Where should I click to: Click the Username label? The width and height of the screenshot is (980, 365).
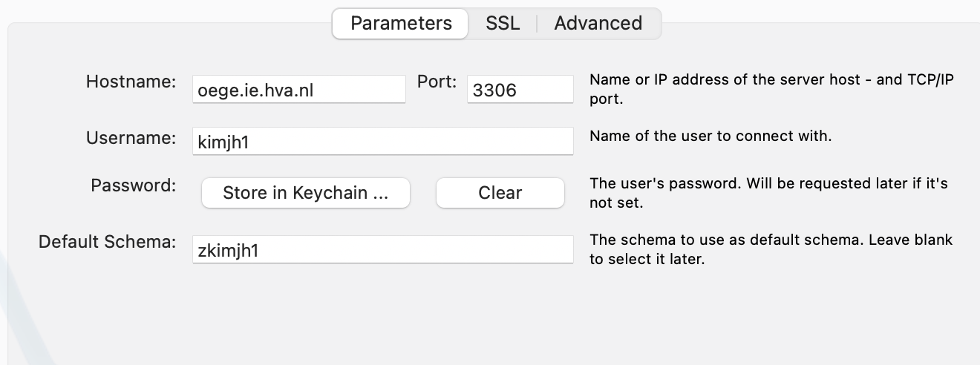point(131,138)
